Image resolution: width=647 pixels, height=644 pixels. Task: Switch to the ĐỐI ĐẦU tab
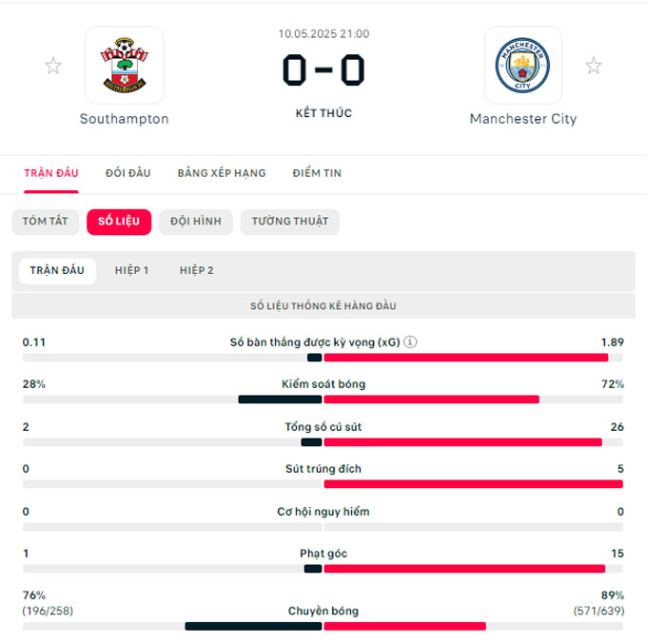coord(127,173)
